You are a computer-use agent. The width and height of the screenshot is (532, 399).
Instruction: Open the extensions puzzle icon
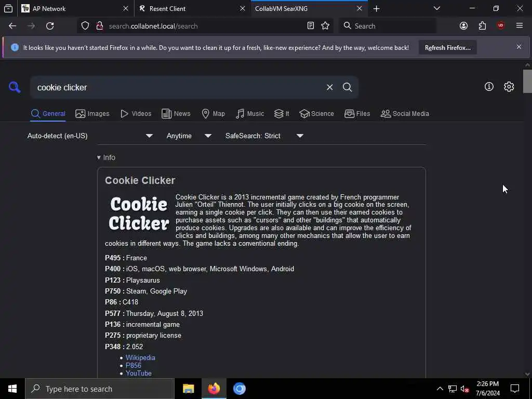coord(482,26)
